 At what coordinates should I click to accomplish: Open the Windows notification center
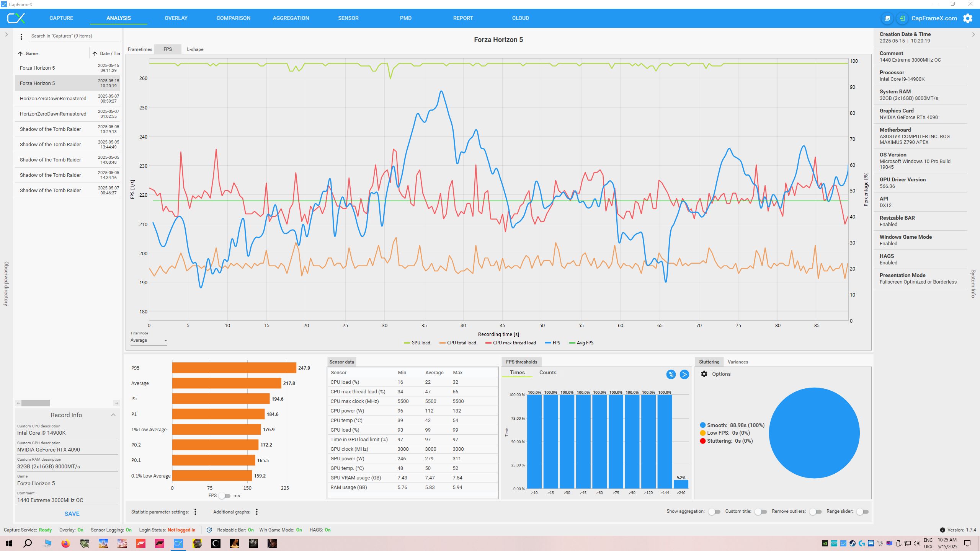tap(967, 543)
